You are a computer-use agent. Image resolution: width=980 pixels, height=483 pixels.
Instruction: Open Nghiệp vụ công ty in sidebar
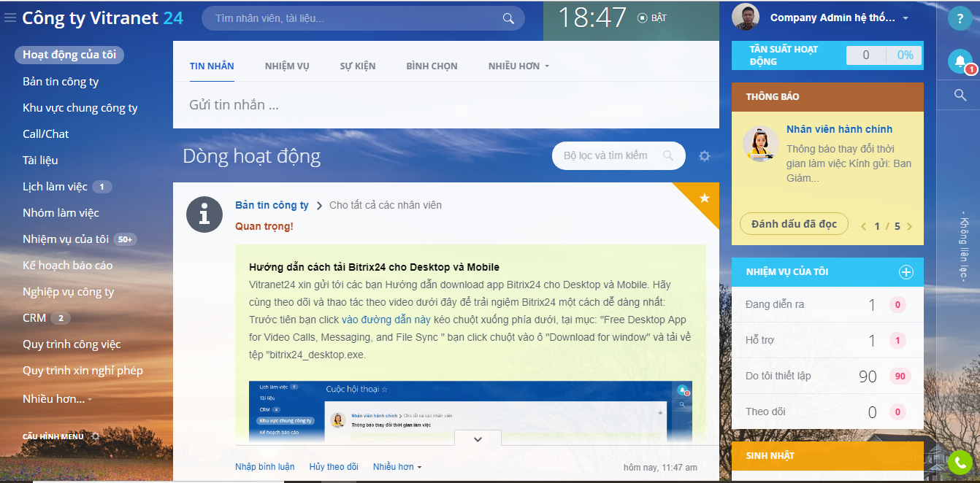coord(69,292)
